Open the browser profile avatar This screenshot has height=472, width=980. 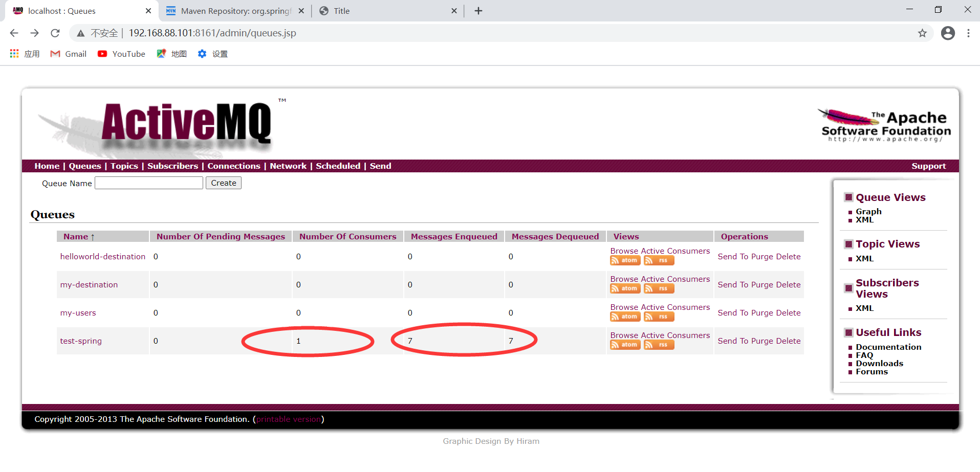coord(948,33)
